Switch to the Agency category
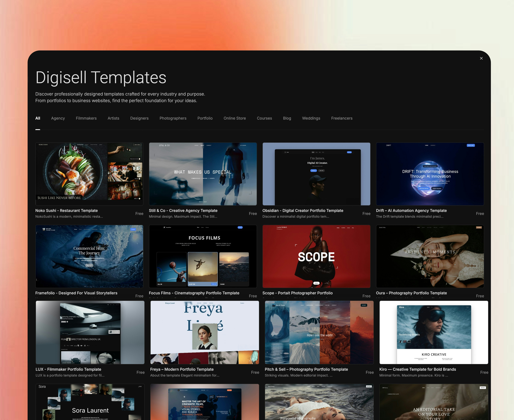The image size is (514, 420). coord(58,118)
